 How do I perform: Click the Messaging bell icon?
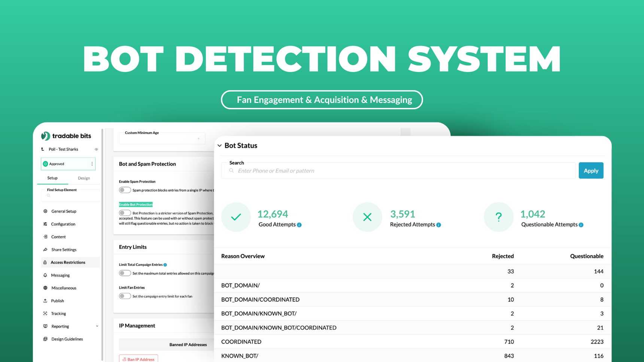[x=45, y=275]
